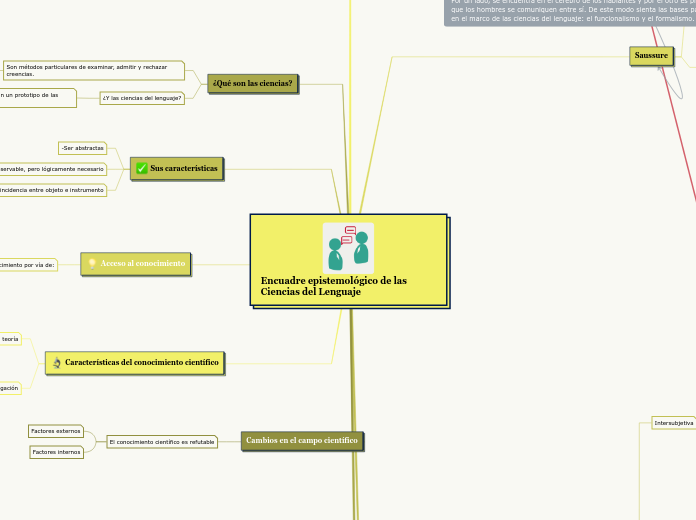Click El conocimiento científico es refutable node
The height and width of the screenshot is (520, 696).
point(161,442)
